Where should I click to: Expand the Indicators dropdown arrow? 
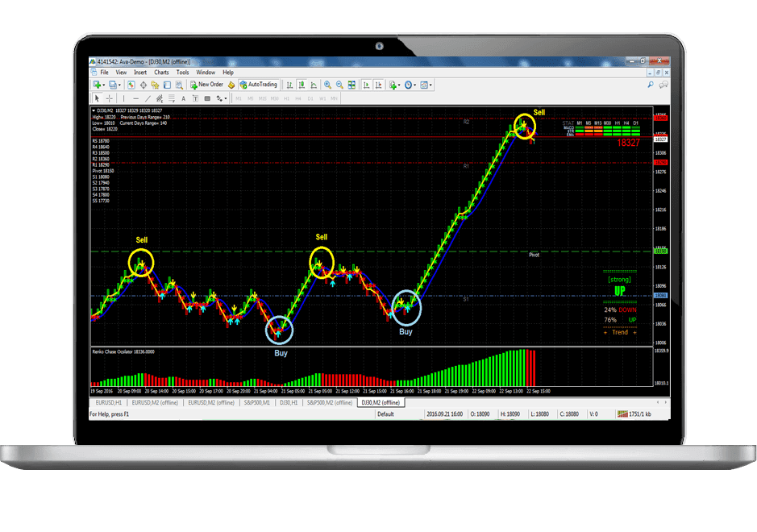[399, 85]
